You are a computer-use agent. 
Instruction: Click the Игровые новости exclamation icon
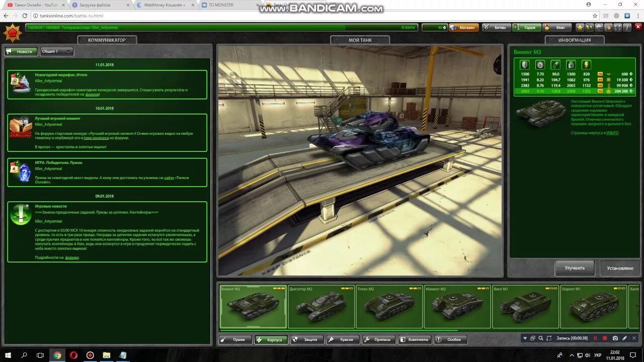(21, 215)
